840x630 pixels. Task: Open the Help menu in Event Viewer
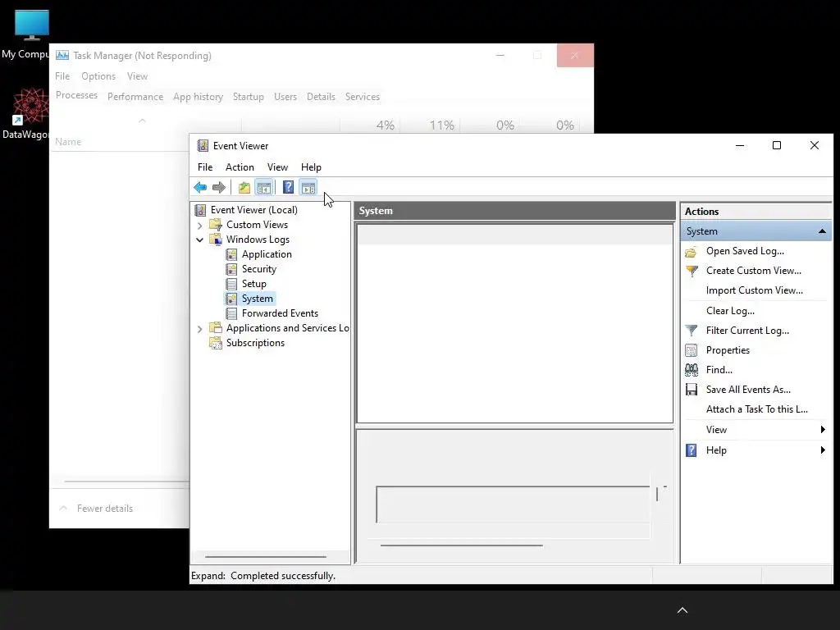click(x=311, y=167)
